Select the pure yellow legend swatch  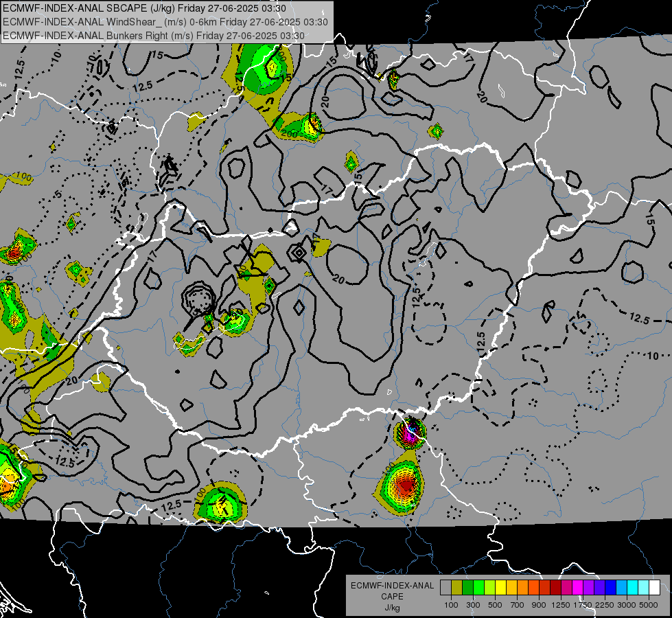click(x=500, y=587)
